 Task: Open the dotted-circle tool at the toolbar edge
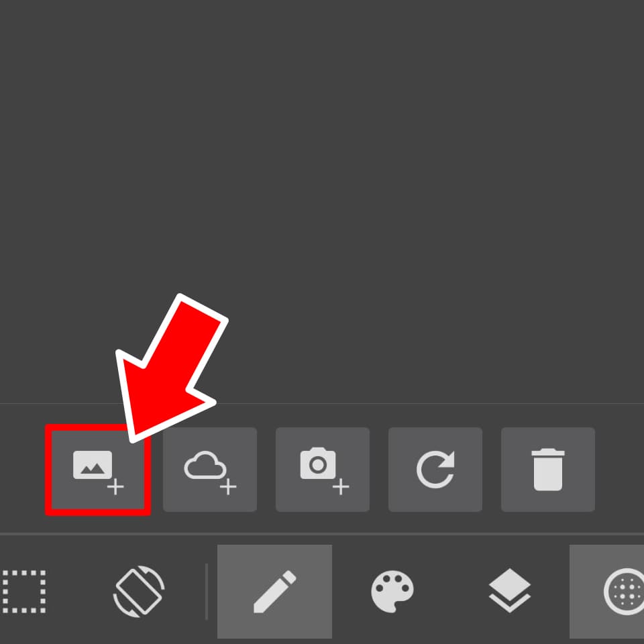tap(624, 592)
